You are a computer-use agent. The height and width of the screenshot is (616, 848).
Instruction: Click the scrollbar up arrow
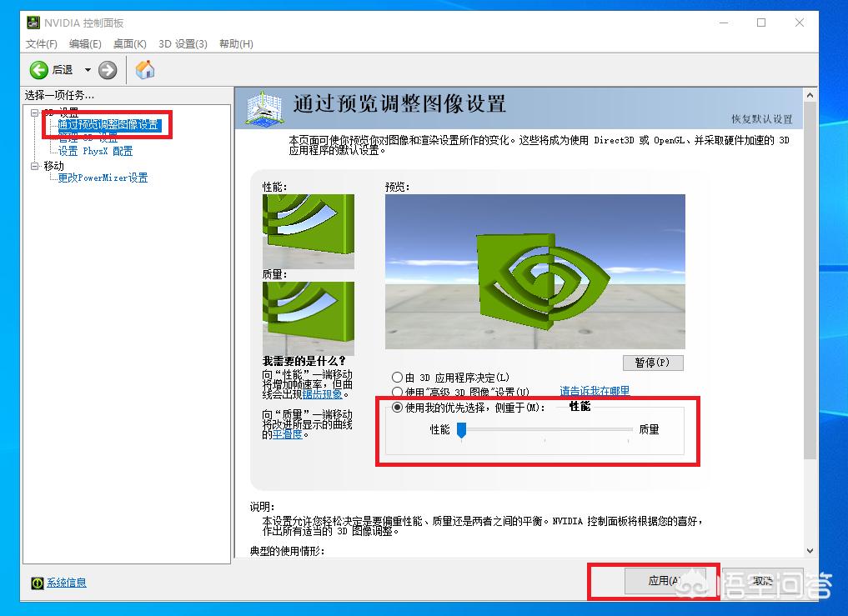(810, 95)
